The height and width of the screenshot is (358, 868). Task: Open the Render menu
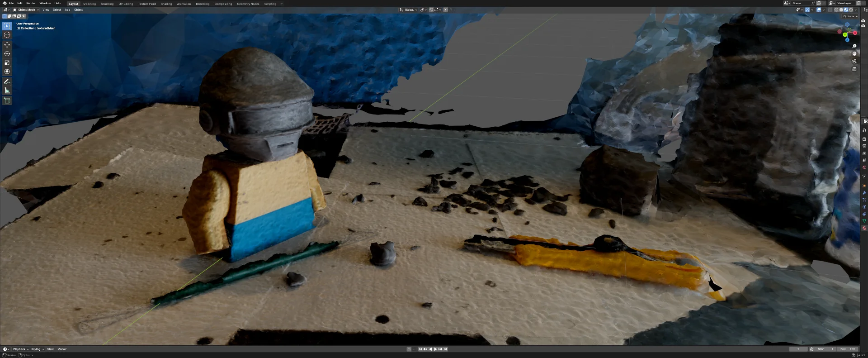pyautogui.click(x=31, y=3)
